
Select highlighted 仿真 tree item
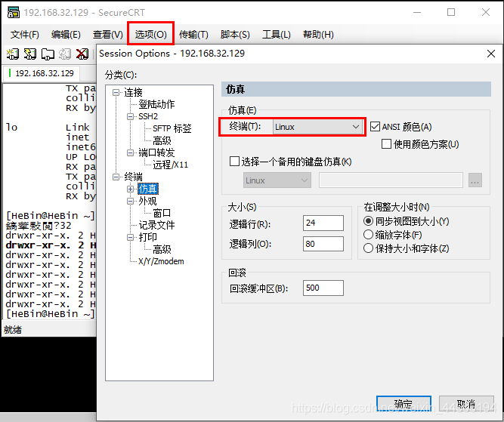(148, 189)
